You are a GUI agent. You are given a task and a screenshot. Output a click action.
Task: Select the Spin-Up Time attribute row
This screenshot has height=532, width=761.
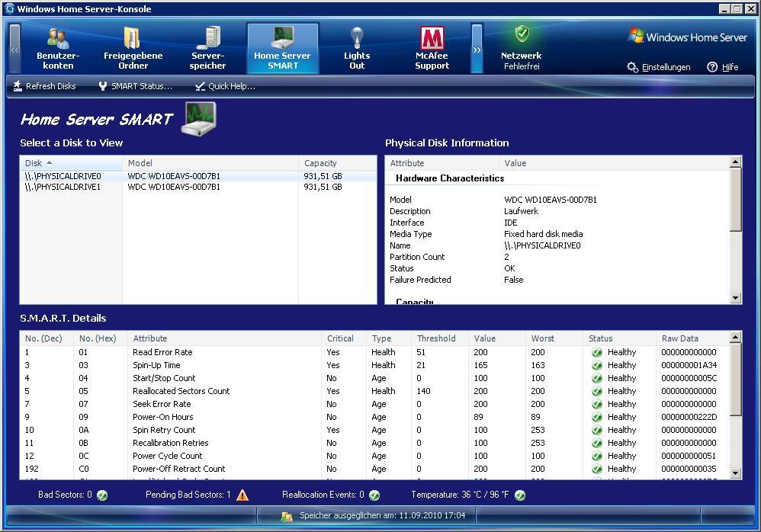(374, 365)
